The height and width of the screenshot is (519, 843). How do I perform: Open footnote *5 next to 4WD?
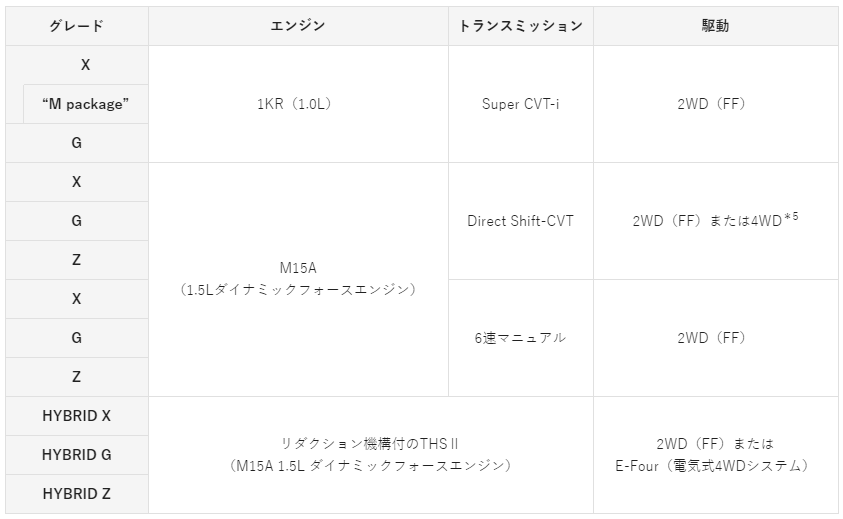click(791, 215)
